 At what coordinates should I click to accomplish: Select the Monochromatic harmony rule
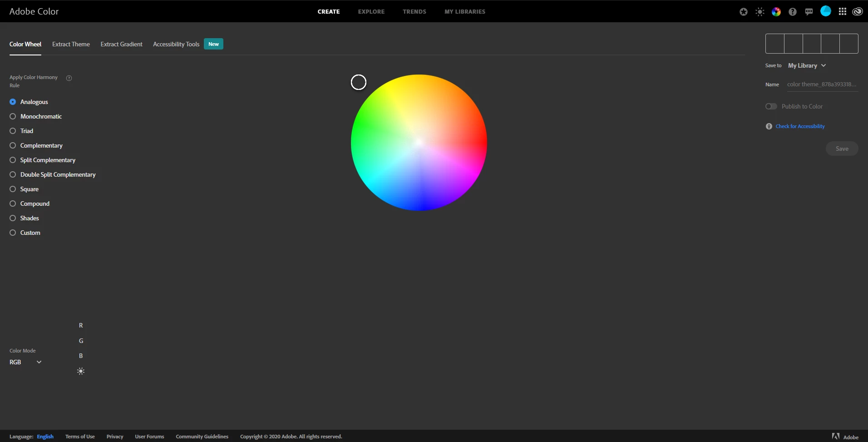click(x=35, y=116)
